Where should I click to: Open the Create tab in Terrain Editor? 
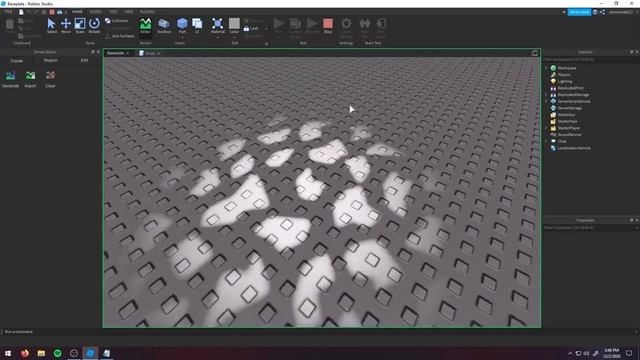[17, 60]
